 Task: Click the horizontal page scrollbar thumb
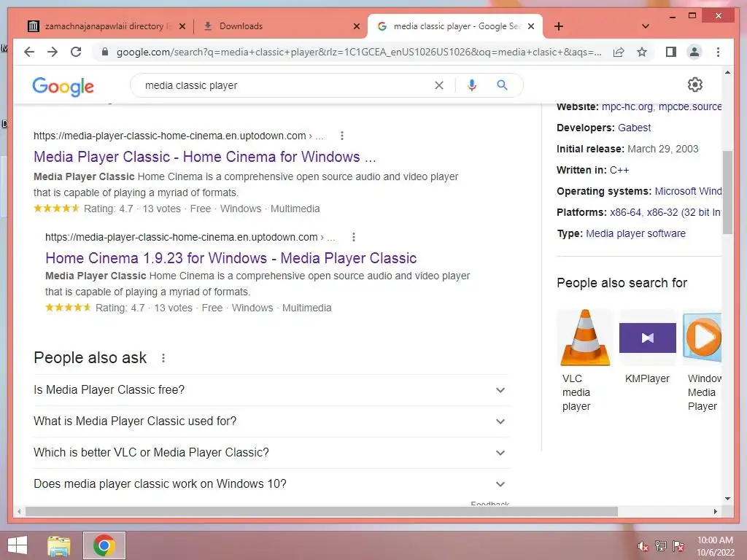(322, 511)
